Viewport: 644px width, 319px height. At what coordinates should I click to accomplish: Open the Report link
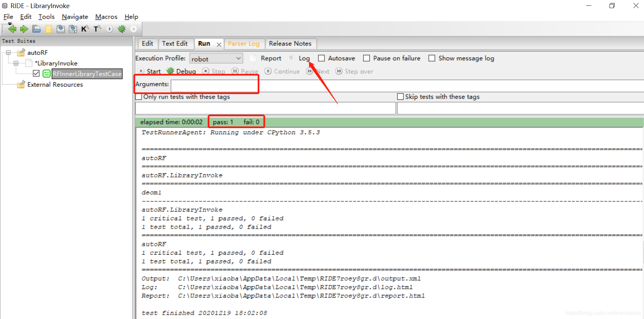click(271, 58)
